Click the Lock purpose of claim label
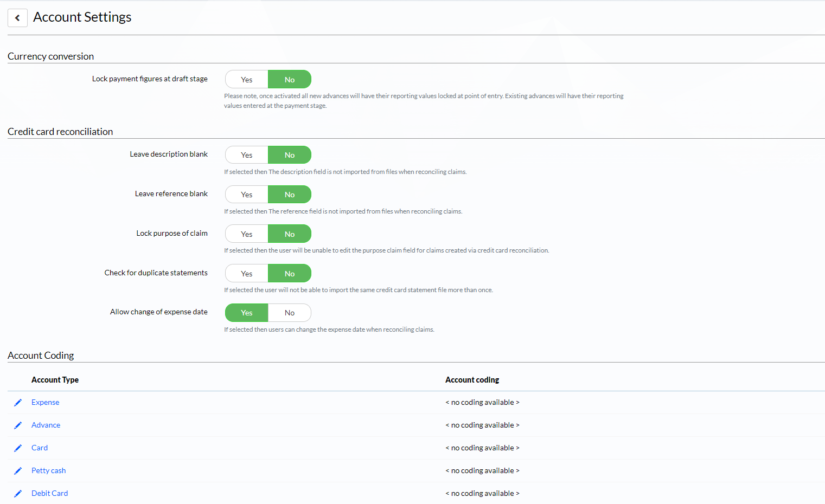The image size is (825, 504). pos(172,233)
